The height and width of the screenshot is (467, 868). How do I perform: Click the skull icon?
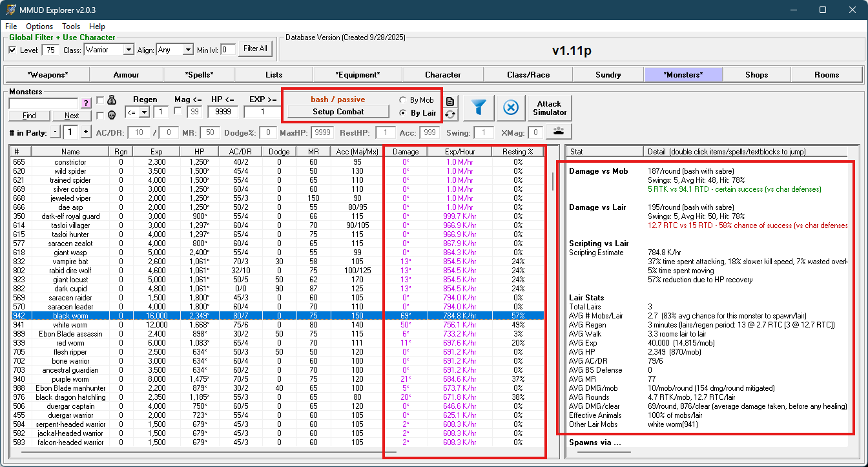[x=111, y=116]
